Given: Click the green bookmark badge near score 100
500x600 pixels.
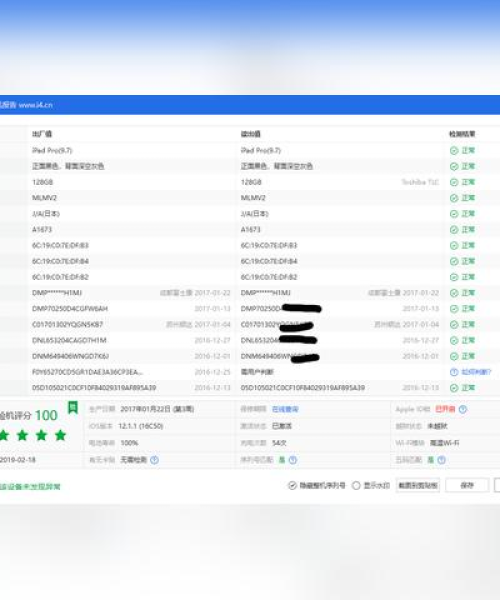Looking at the screenshot, I should pos(73,408).
